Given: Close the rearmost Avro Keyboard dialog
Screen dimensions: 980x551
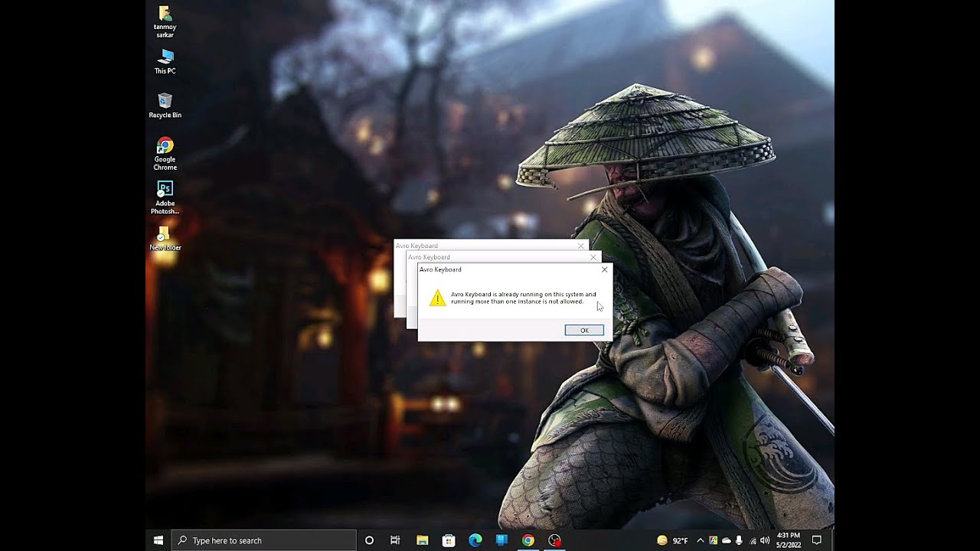Looking at the screenshot, I should [581, 246].
